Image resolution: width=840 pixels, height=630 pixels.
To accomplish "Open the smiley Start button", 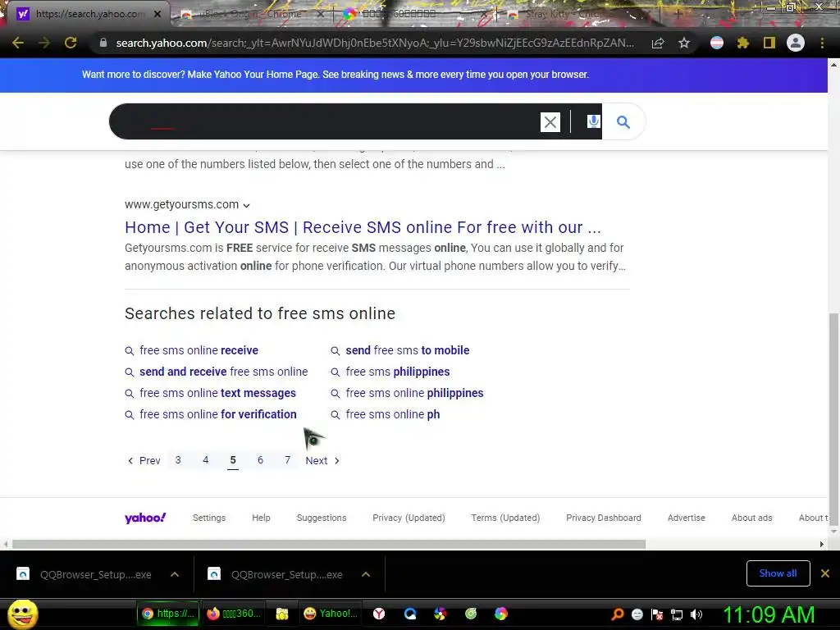I will click(x=22, y=614).
